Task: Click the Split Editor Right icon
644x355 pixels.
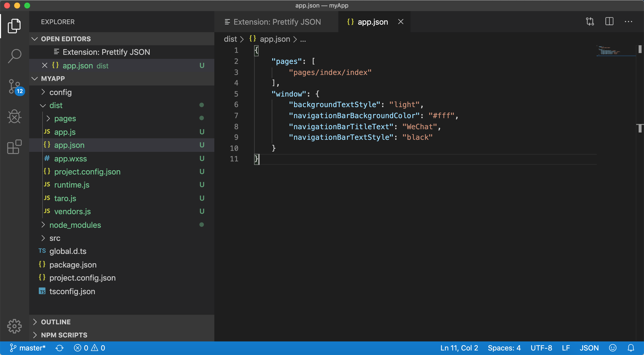Action: [x=609, y=22]
